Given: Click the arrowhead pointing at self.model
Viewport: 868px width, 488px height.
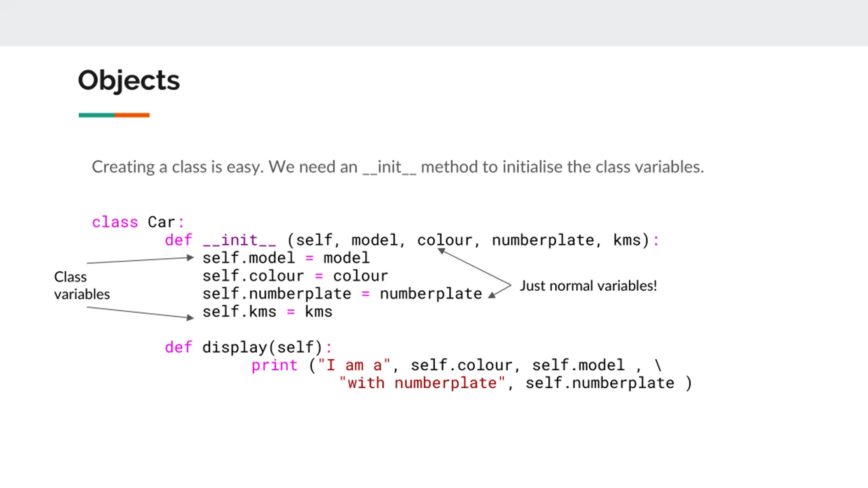Looking at the screenshot, I should click(x=191, y=258).
